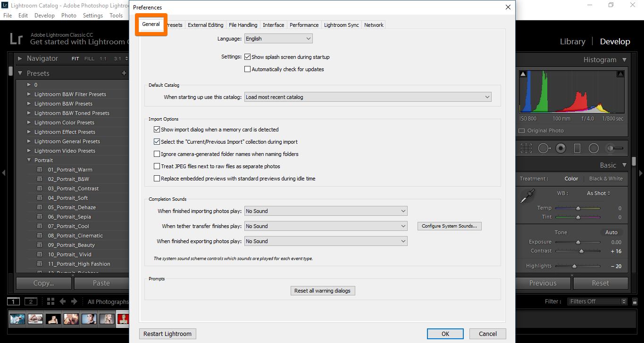Switch to File Handling tab
Viewport: 644px width, 343px height.
click(243, 25)
